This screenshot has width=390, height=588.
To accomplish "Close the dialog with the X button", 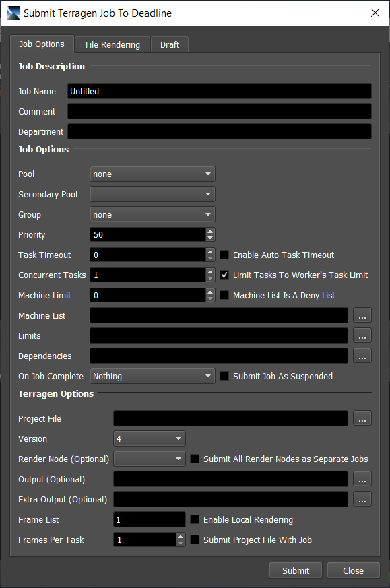I will pyautogui.click(x=375, y=13).
